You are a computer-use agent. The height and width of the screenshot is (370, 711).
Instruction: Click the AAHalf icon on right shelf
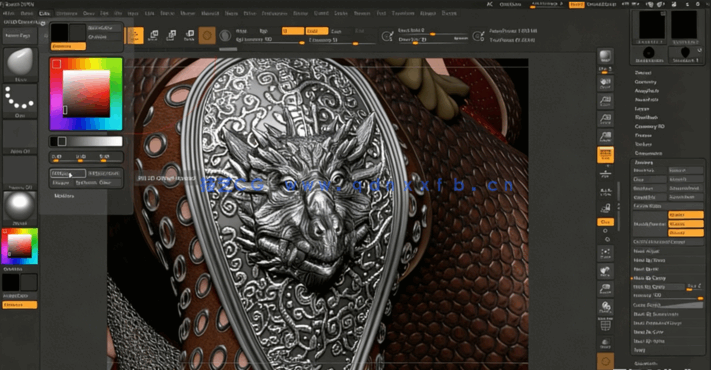pyautogui.click(x=605, y=137)
